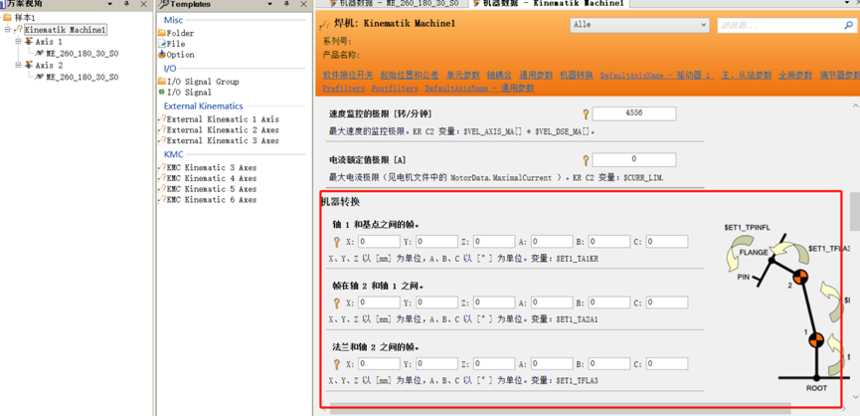This screenshot has height=416, width=860.
Task: Collapse the Axis 1 tree node
Action: [x=18, y=42]
